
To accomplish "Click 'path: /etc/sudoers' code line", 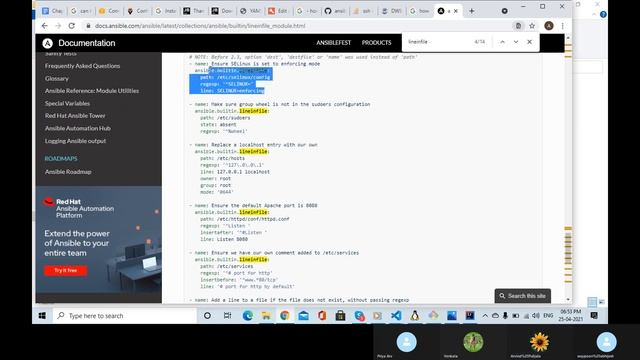I will (225, 118).
